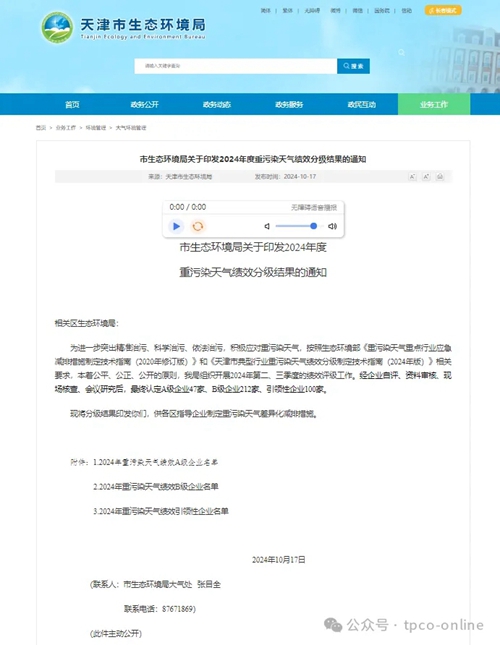This screenshot has width=500, height=645.
Task: Click the contact phone 87671869
Action: click(178, 609)
